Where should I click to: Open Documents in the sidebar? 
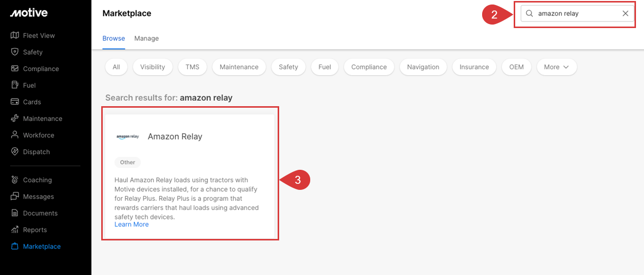[x=40, y=213]
